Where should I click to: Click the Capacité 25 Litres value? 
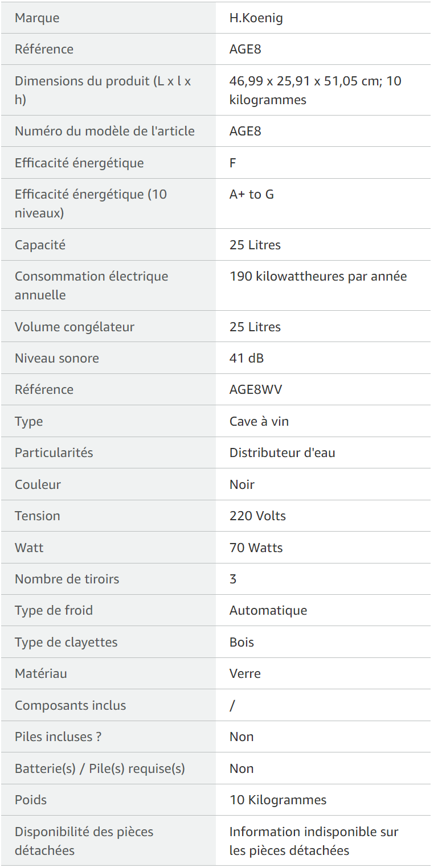[x=255, y=245]
